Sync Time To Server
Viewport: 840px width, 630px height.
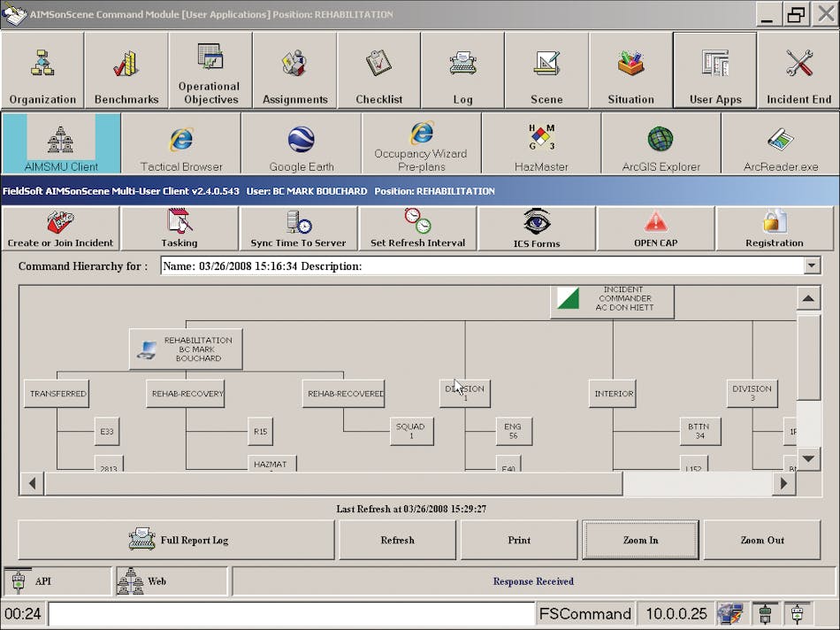(x=298, y=228)
